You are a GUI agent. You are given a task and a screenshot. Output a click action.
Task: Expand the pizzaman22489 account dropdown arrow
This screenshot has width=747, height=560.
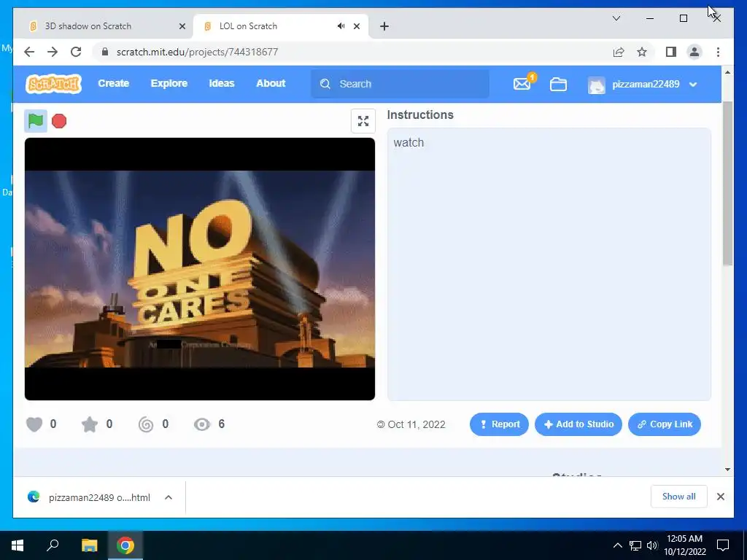693,85
